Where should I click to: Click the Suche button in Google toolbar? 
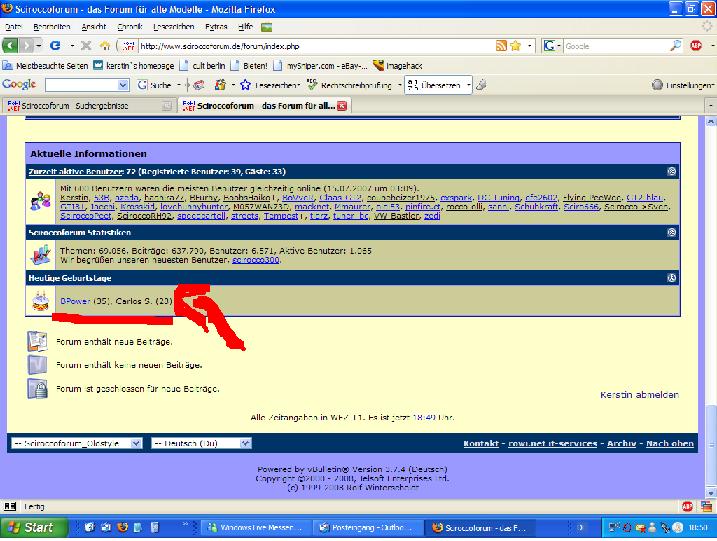point(155,85)
